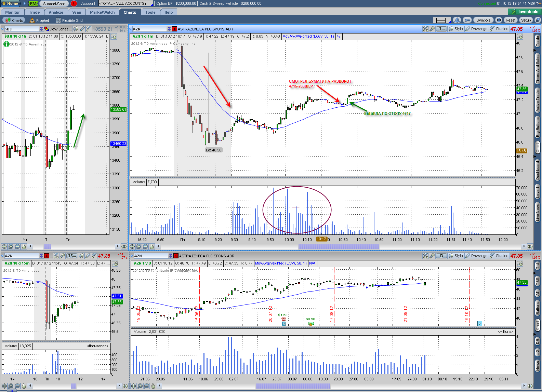Click the pan hand button on $DJI chart
The width and height of the screenshot is (542, 392).
[x=114, y=37]
